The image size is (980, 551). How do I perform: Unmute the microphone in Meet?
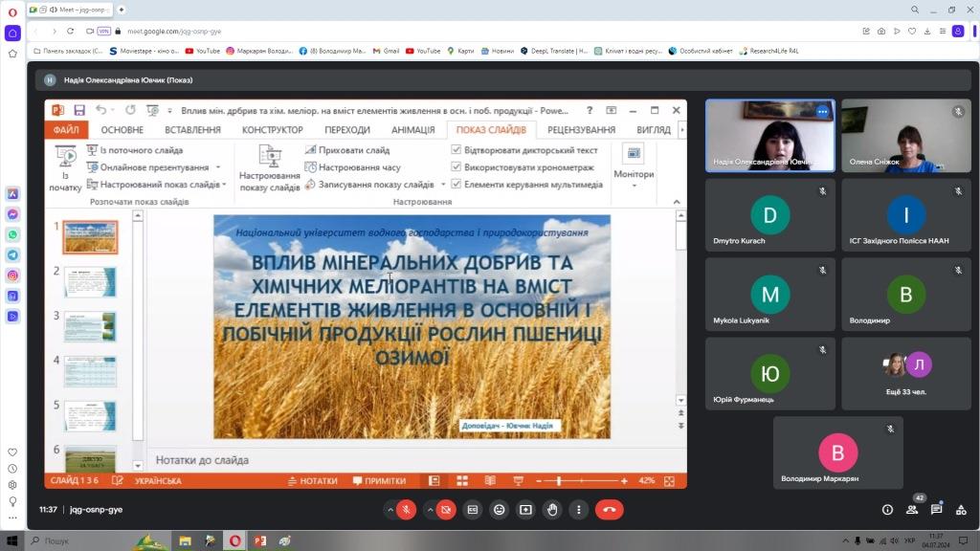pyautogui.click(x=406, y=510)
